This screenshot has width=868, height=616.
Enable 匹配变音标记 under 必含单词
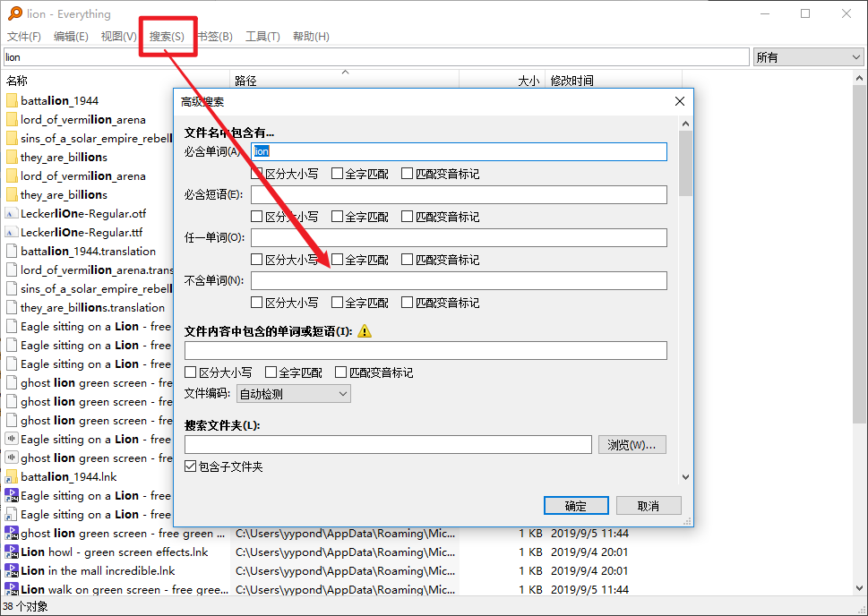(x=407, y=174)
